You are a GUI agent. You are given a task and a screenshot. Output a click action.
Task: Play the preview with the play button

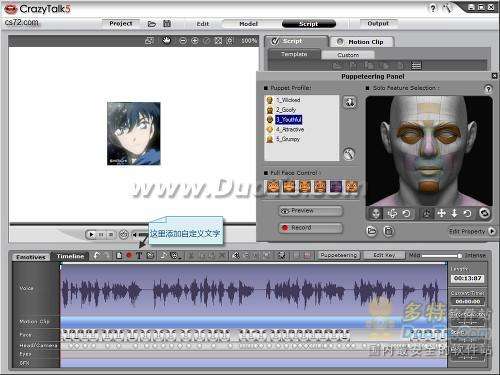point(91,234)
